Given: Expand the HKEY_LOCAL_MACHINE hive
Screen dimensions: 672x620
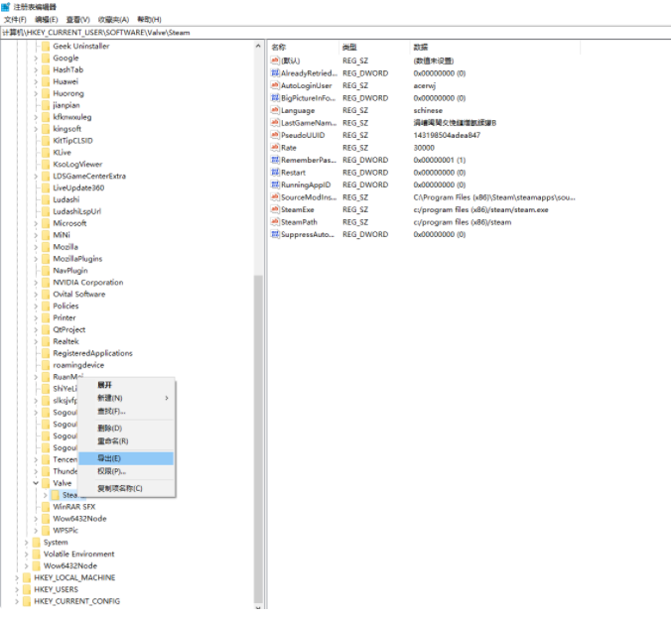Looking at the screenshot, I should pyautogui.click(x=17, y=577).
